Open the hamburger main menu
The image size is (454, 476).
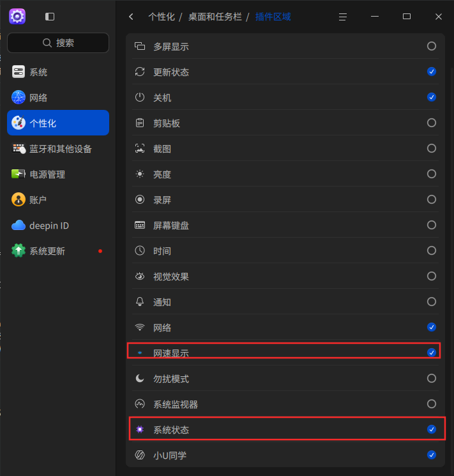pyautogui.click(x=343, y=17)
